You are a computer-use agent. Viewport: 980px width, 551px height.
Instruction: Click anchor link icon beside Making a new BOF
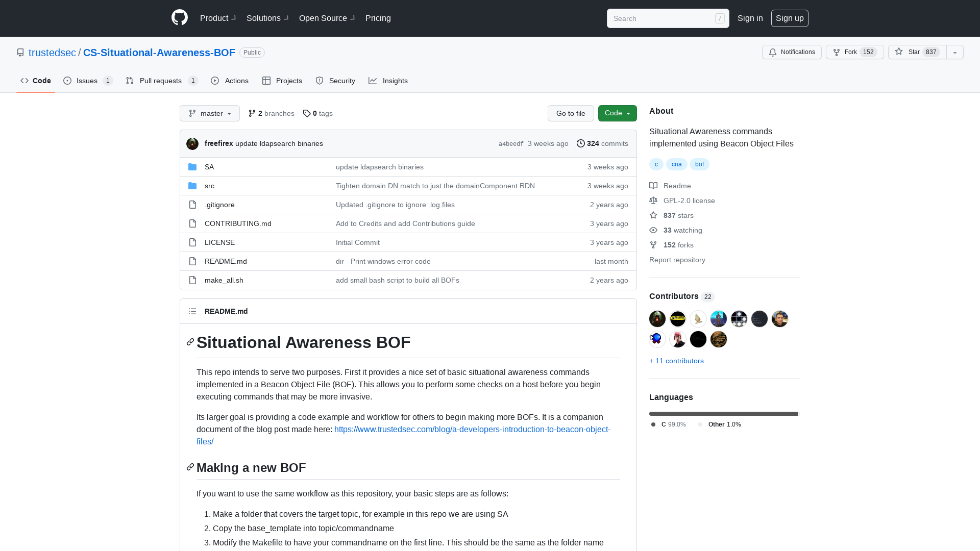click(190, 467)
